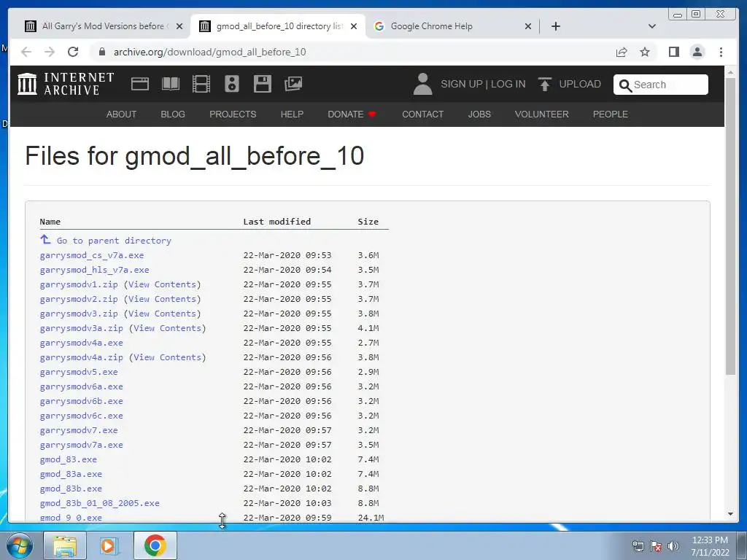Open the PROJECTS menu item
This screenshot has width=747, height=560.
point(233,114)
